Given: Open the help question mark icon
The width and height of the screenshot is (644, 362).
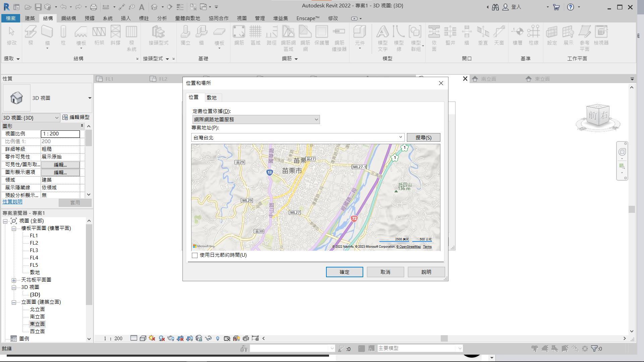Looking at the screenshot, I should point(570,7).
